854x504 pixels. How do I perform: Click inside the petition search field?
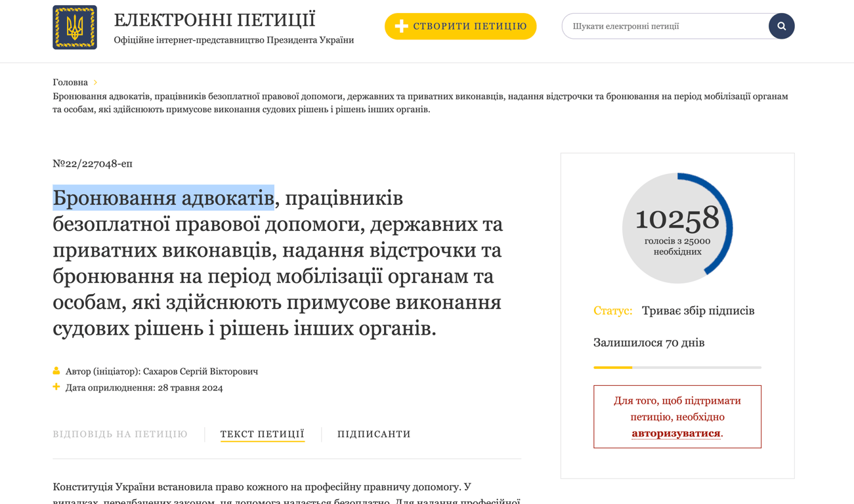point(656,26)
